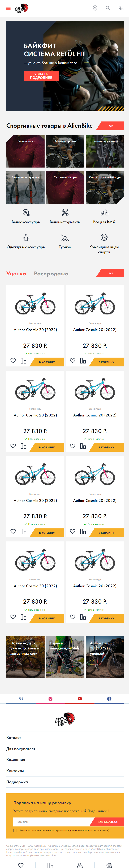This screenshot has width=129, height=868.
Task: Focus the Ваш email input field
Action: (x=52, y=821)
